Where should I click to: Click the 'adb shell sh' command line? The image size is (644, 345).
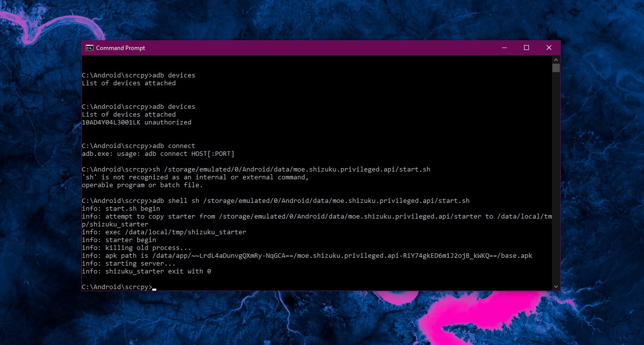276,201
